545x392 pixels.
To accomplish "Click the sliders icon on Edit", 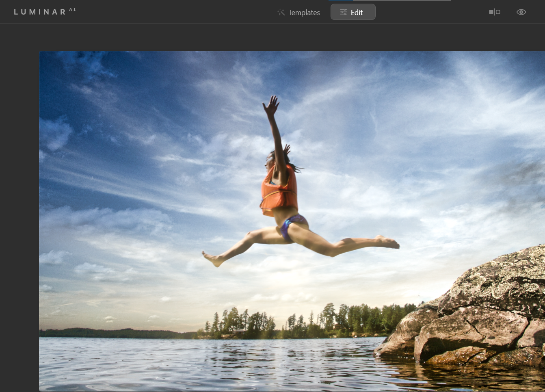I will coord(344,12).
